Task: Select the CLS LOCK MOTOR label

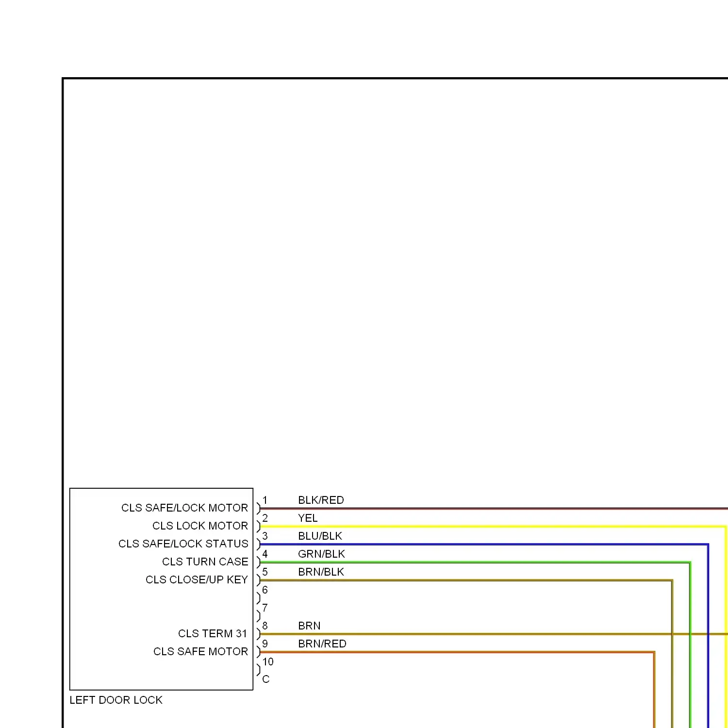Action: [200, 526]
